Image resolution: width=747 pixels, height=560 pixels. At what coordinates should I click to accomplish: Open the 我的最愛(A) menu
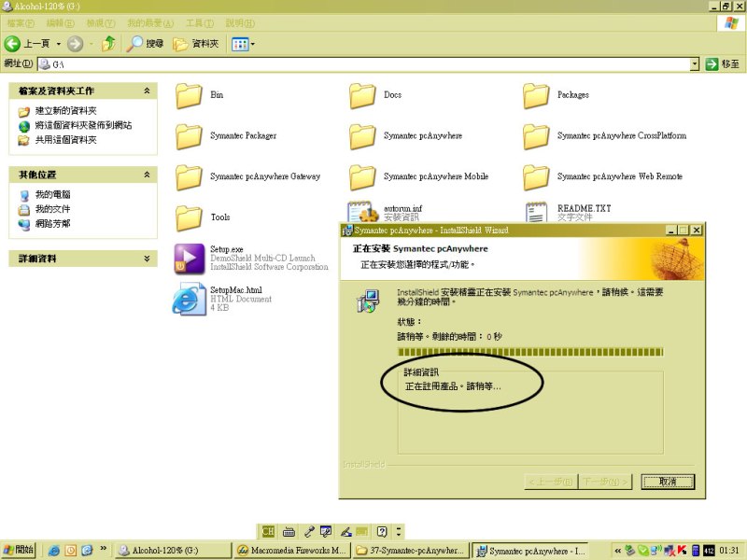click(x=150, y=22)
